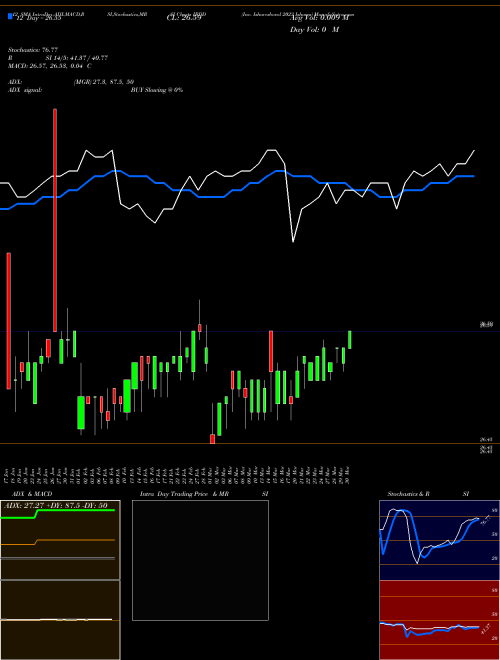Click the 'BUY Slowing @ 0%' signal text
Screen dimensions: 500x660
click(157, 90)
